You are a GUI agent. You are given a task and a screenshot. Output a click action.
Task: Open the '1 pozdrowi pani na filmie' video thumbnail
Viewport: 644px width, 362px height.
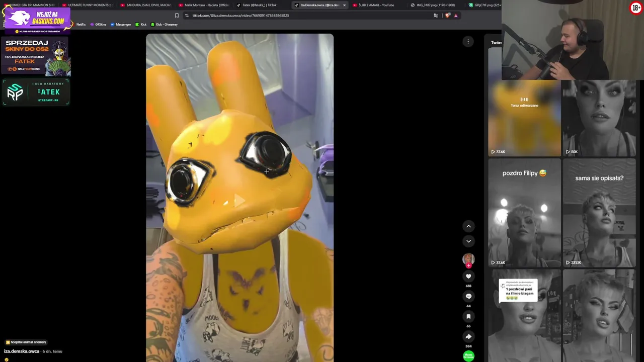point(524,316)
